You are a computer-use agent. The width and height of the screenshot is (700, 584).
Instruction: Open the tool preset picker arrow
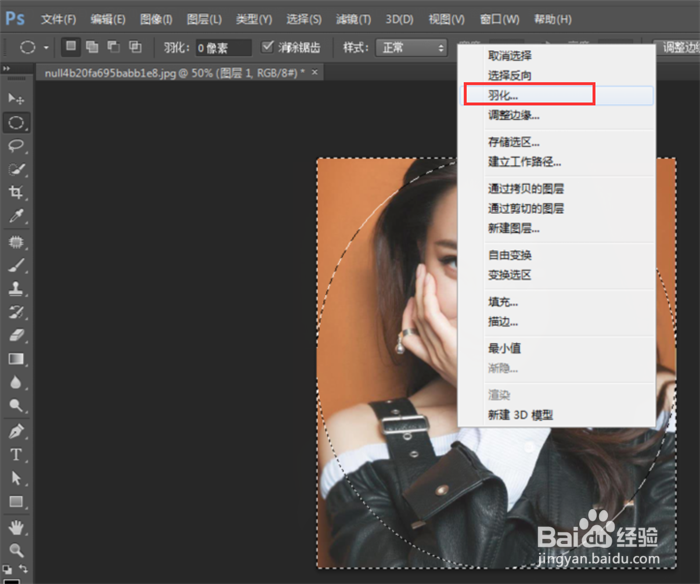tap(46, 47)
